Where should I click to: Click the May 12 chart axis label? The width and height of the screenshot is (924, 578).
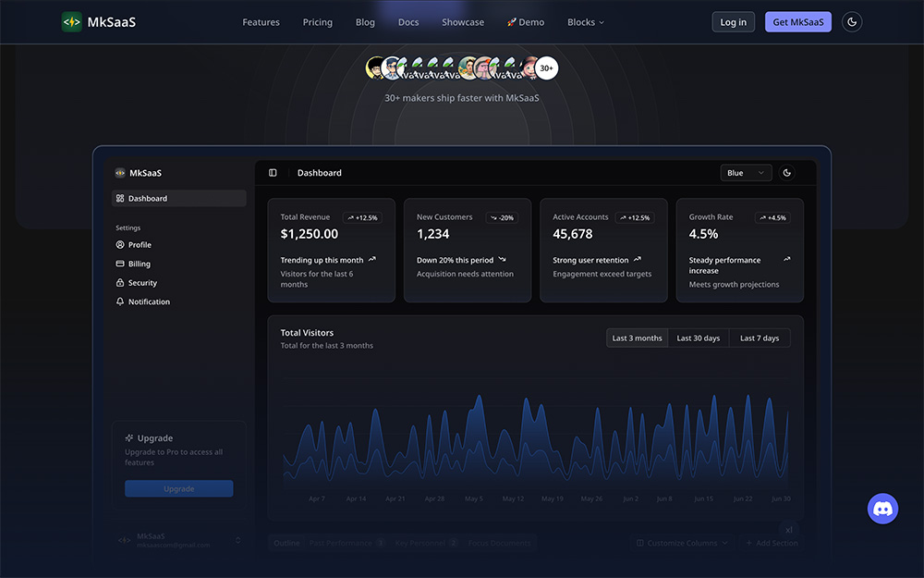pos(513,498)
